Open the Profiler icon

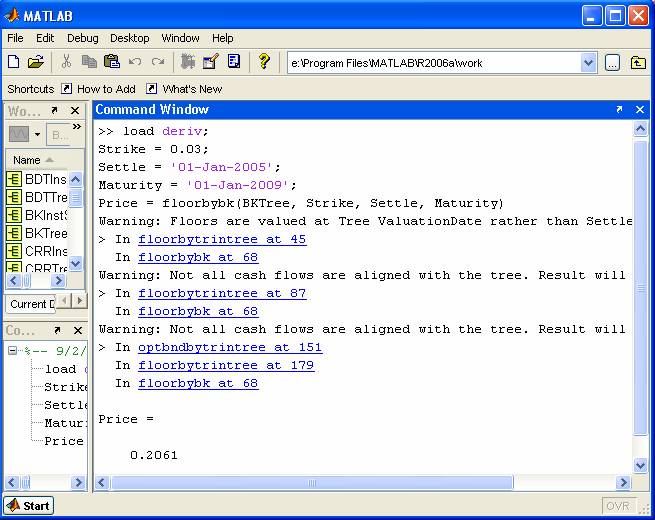click(234, 62)
